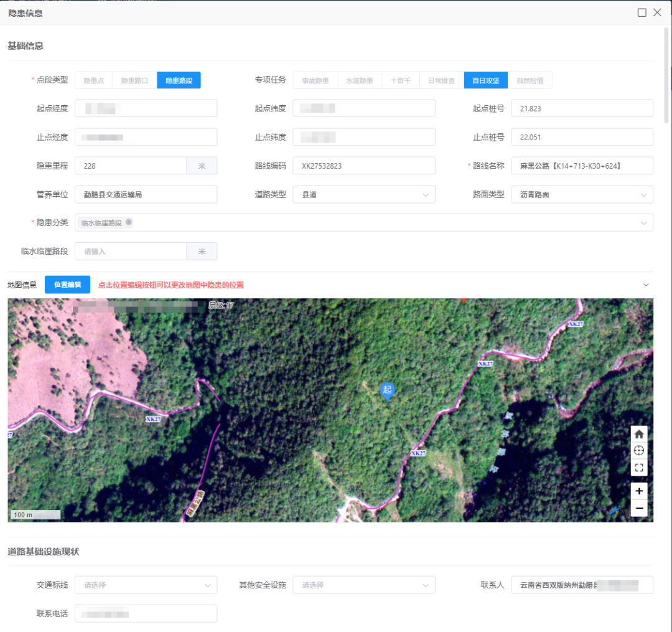The image size is (672, 632).
Task: Click the 联系电话 input field
Action: (146, 613)
